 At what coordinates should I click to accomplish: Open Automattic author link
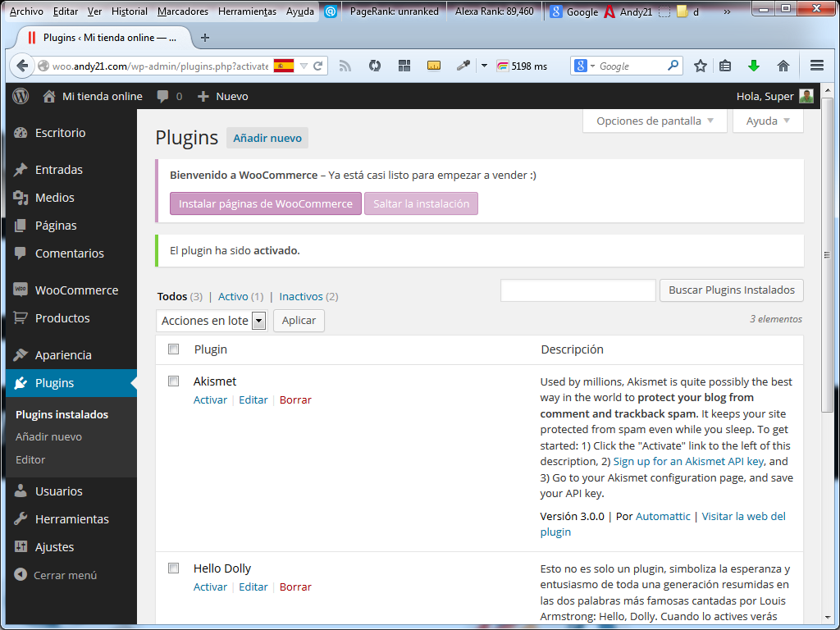[663, 516]
